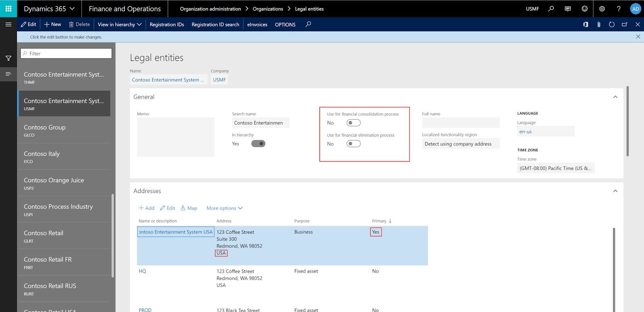Open the PROD address link
This screenshot has width=644, height=312.
[145, 310]
